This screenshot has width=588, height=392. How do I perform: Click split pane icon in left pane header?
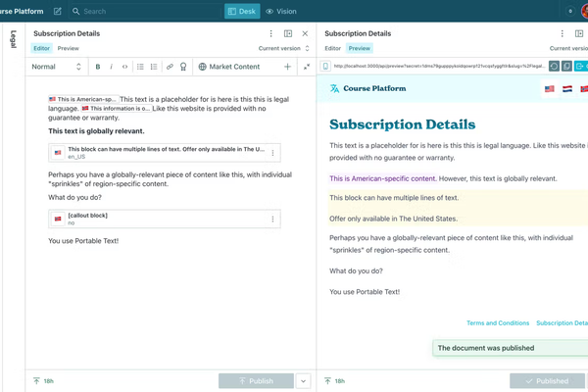coord(288,33)
